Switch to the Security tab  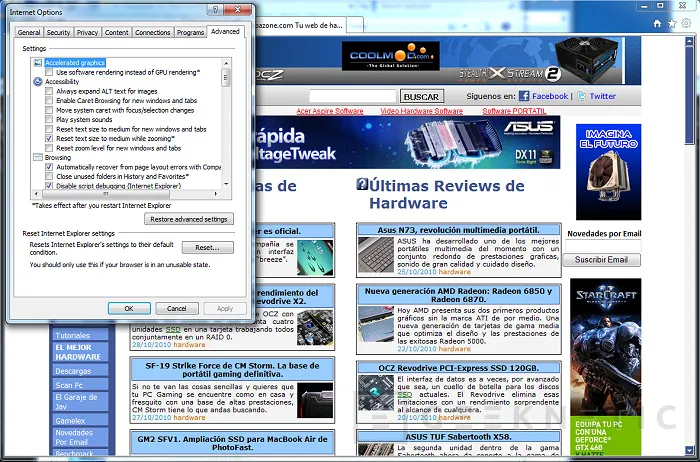tap(58, 33)
